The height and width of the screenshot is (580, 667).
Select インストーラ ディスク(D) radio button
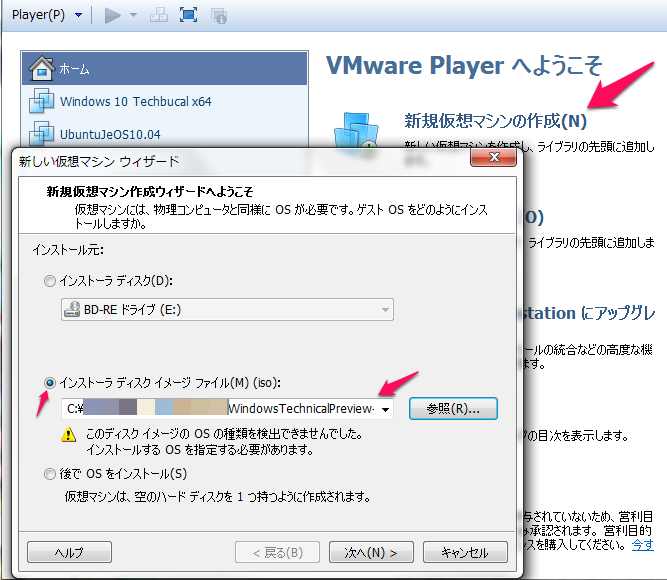click(50, 281)
